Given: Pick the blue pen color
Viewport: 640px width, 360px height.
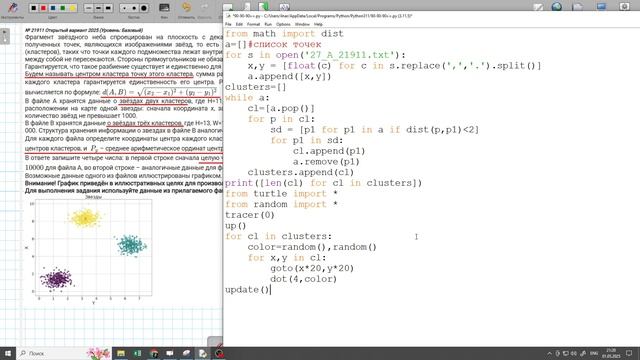Looking at the screenshot, I should click(x=53, y=8).
